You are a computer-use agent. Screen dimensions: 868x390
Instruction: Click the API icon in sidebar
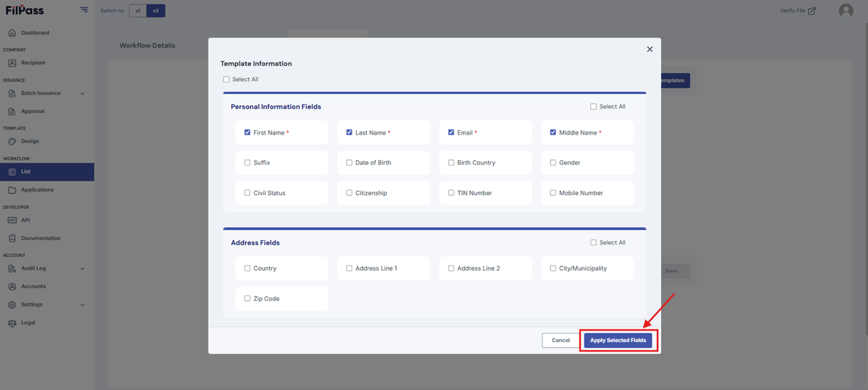tap(12, 220)
